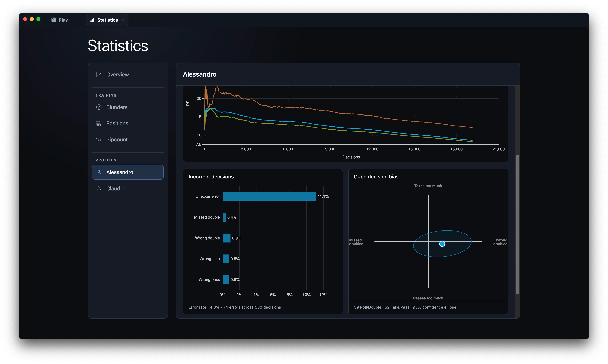
Task: Click the Wrong pass bar
Action: coord(226,280)
